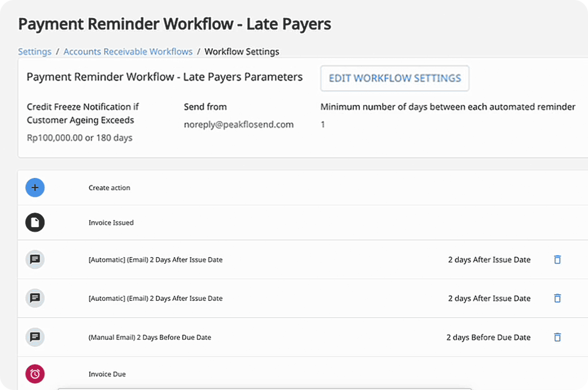The height and width of the screenshot is (390, 588).
Task: Click the message icon beside Manual Email row
Action: click(35, 337)
